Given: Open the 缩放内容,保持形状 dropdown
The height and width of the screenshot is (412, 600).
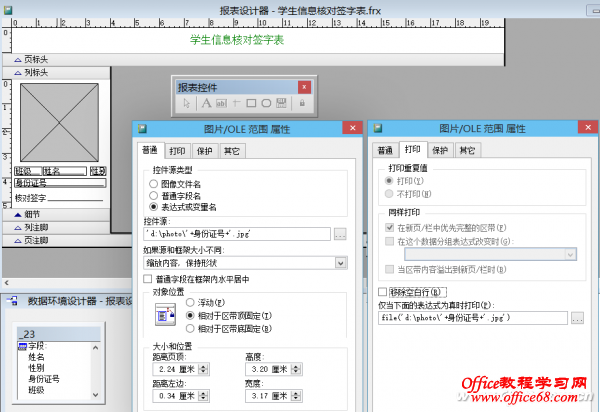Looking at the screenshot, I should coord(341,263).
